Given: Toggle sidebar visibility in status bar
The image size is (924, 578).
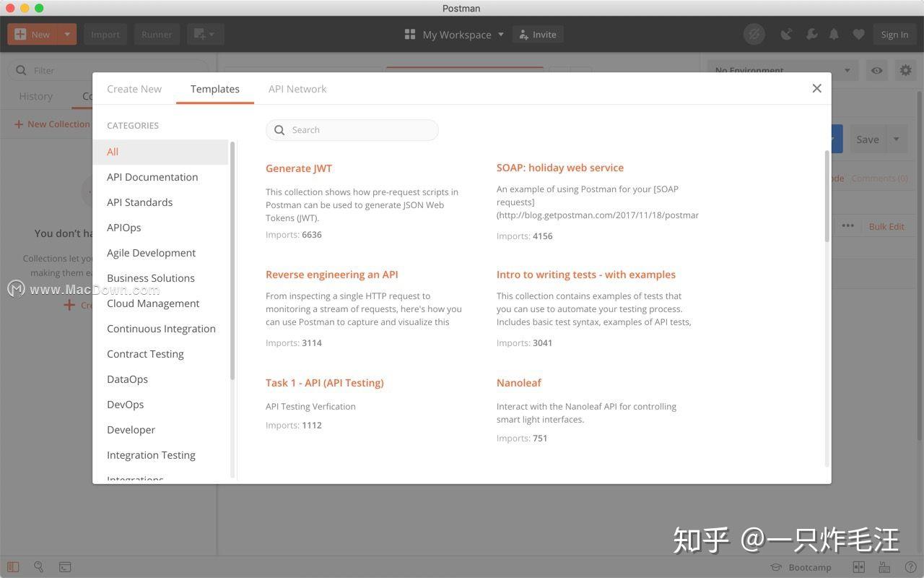Looking at the screenshot, I should pos(13,567).
